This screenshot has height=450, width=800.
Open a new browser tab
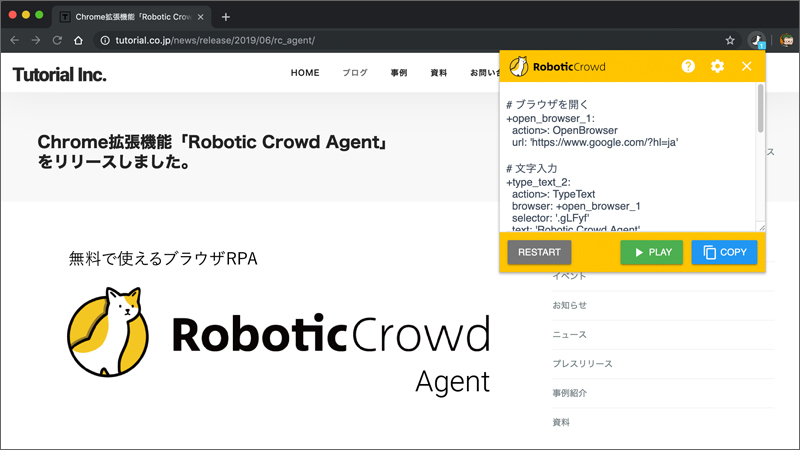(x=226, y=17)
